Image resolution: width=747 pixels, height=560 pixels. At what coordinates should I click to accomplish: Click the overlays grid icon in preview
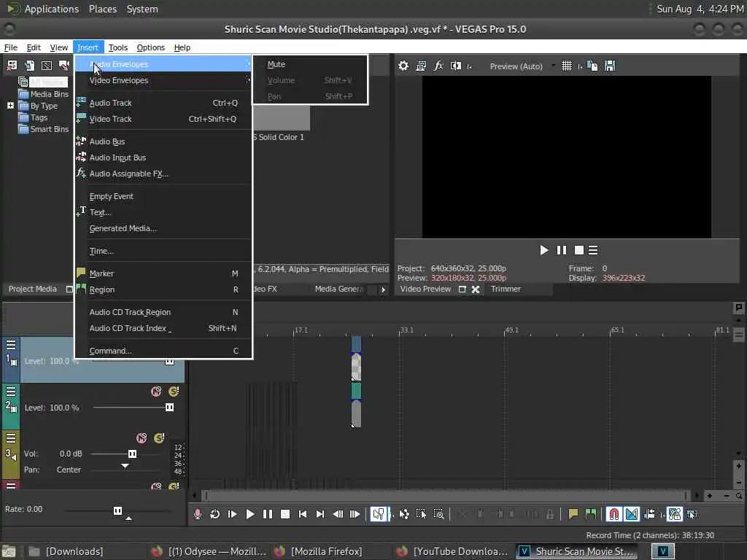tap(566, 66)
